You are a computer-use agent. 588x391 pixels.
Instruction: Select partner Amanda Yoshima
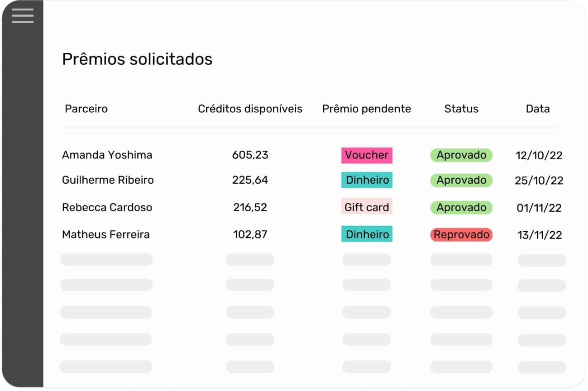pyautogui.click(x=107, y=155)
